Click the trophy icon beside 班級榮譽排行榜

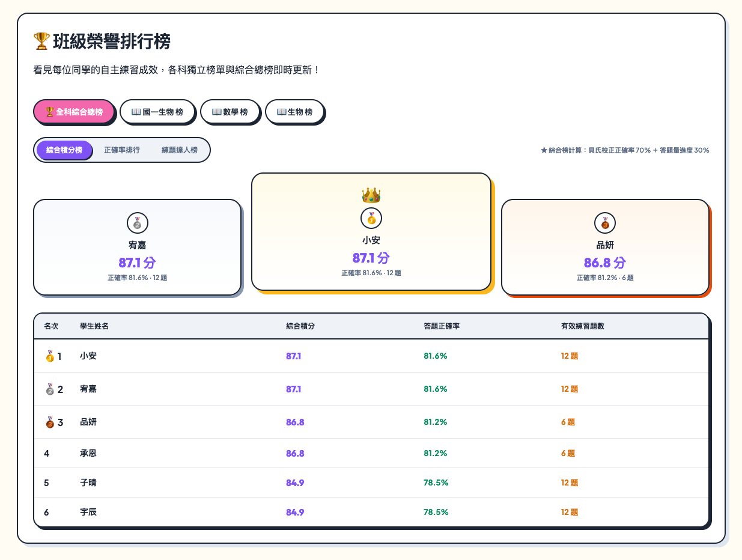point(41,41)
